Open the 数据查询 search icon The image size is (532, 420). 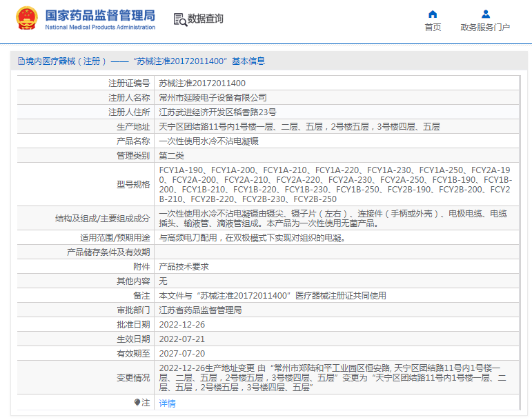click(180, 20)
